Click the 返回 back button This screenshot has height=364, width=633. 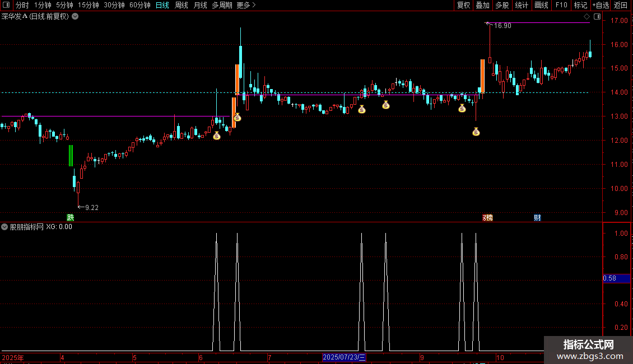[621, 5]
